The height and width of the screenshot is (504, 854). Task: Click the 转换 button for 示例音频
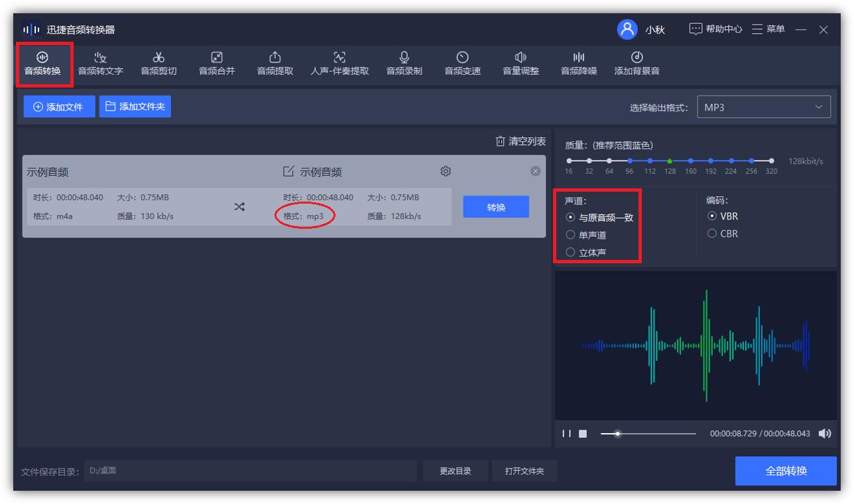click(x=496, y=206)
